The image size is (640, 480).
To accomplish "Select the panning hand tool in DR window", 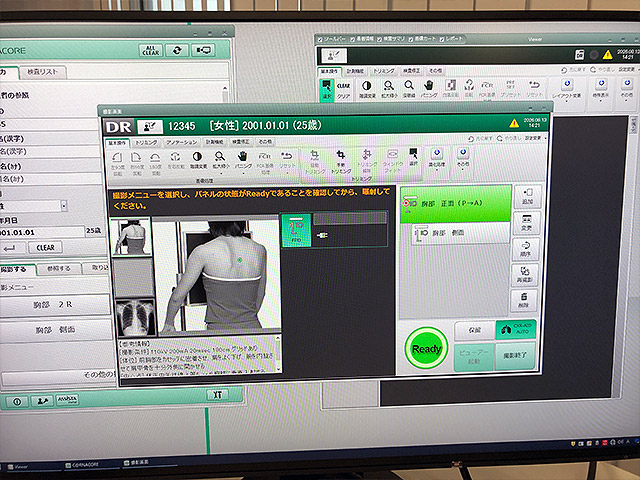I will [243, 160].
